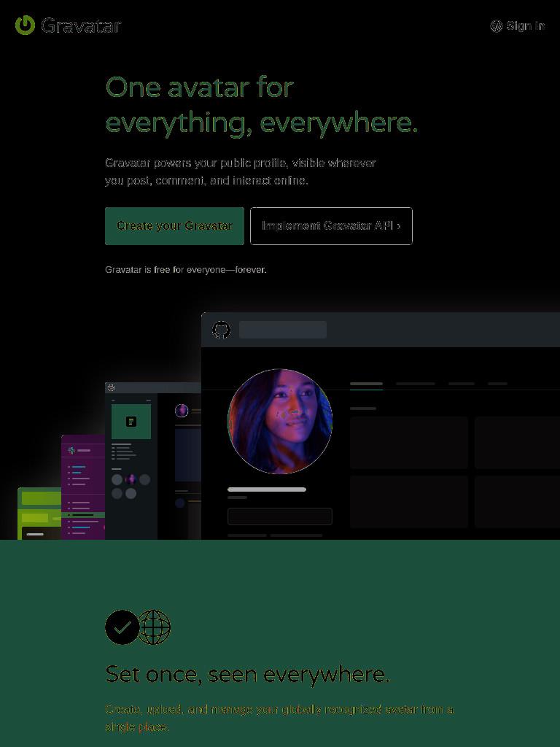Click the Create your Gravatar button
This screenshot has width=560, height=747.
(x=174, y=226)
